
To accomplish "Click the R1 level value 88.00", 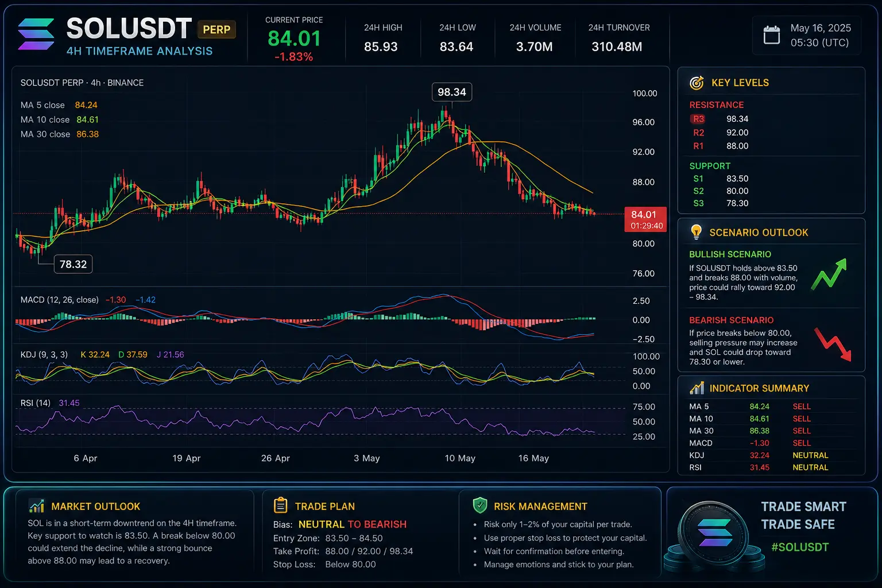I will click(737, 146).
